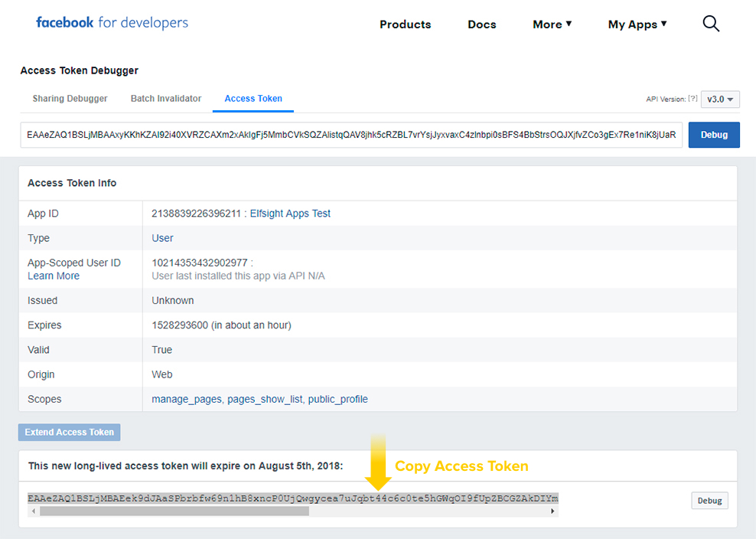
Task: Select the Access Token tab
Action: [x=253, y=98]
